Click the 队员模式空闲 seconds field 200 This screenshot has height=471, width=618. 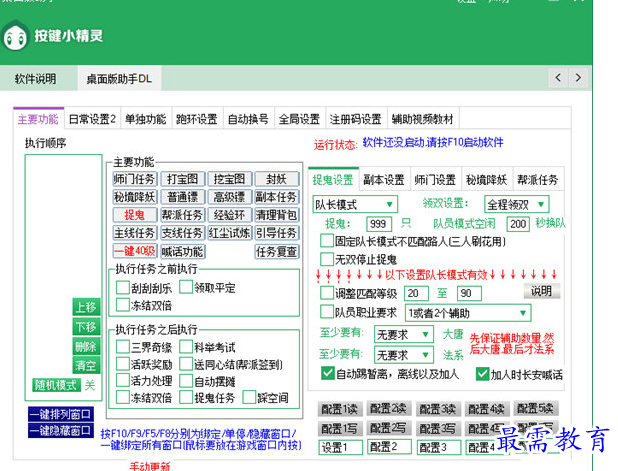pyautogui.click(x=518, y=224)
